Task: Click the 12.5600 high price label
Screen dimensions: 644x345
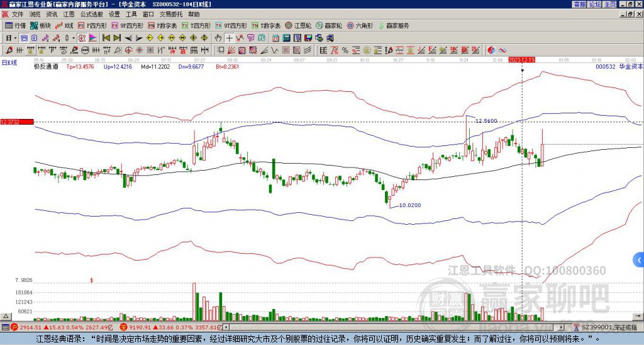Action: (486, 121)
